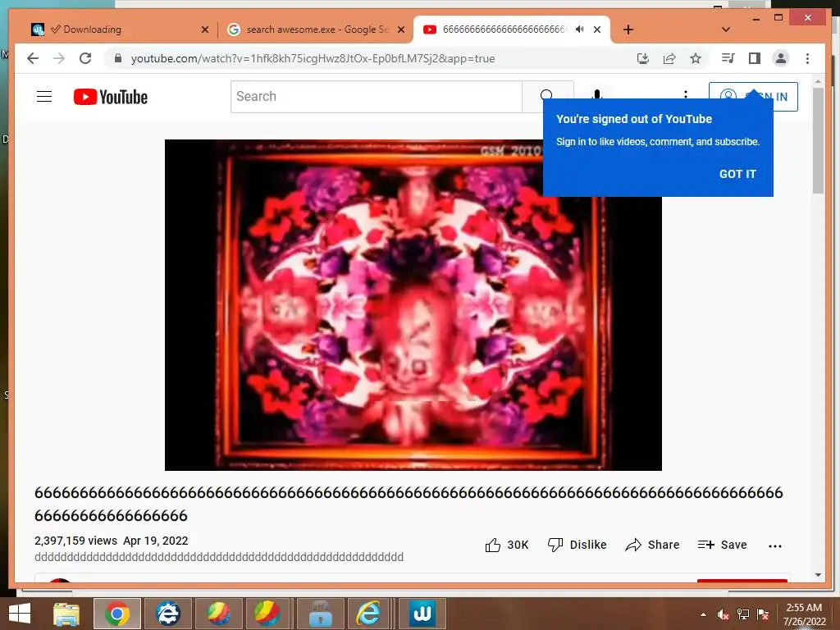Open Chrome three-dot menu
The height and width of the screenshot is (630, 840).
[807, 58]
